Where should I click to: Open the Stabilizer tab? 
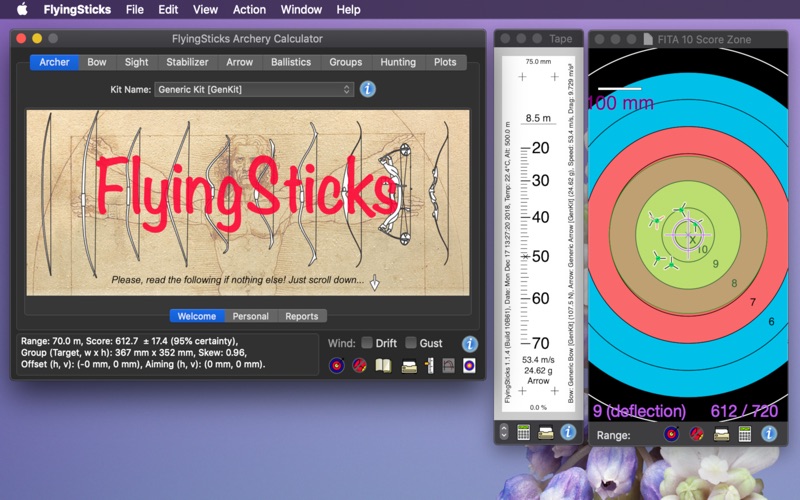pyautogui.click(x=187, y=62)
